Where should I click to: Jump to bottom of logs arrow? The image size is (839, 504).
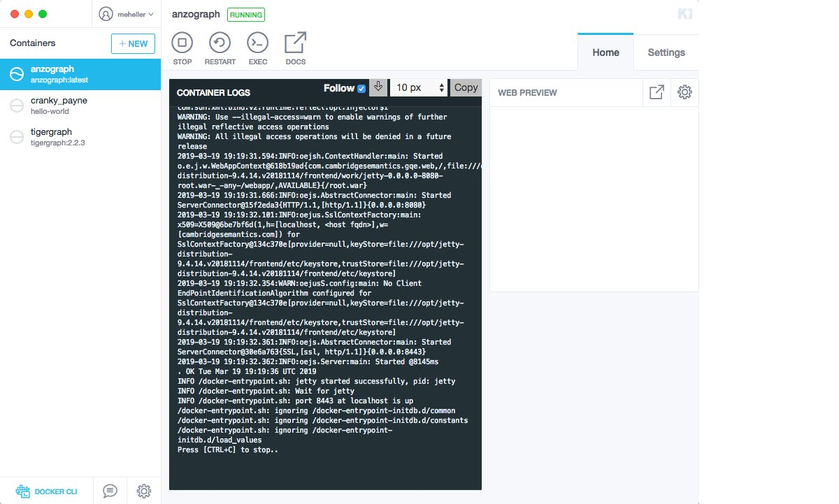[x=378, y=87]
